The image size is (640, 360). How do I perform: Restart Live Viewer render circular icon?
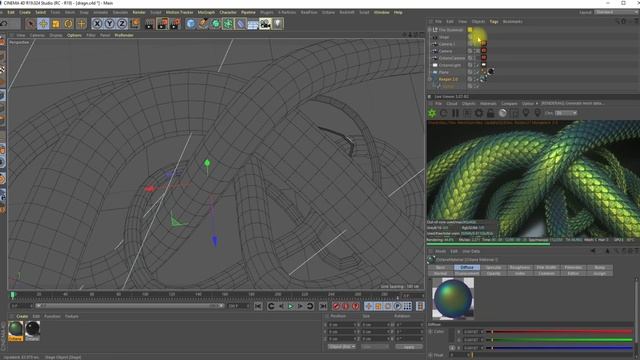click(444, 113)
